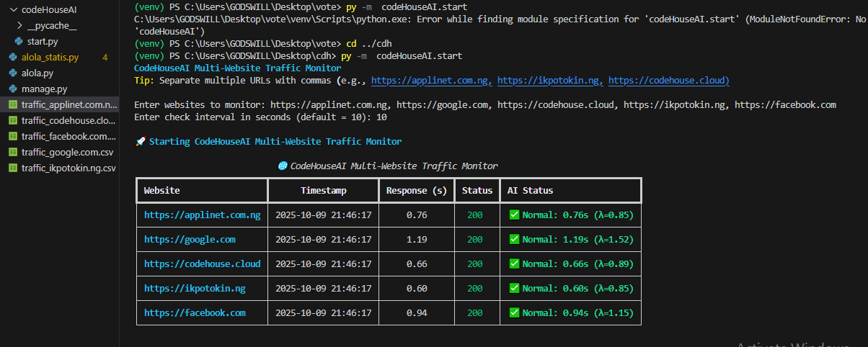Click the response value 0.60
The height and width of the screenshot is (347, 868).
tap(417, 288)
